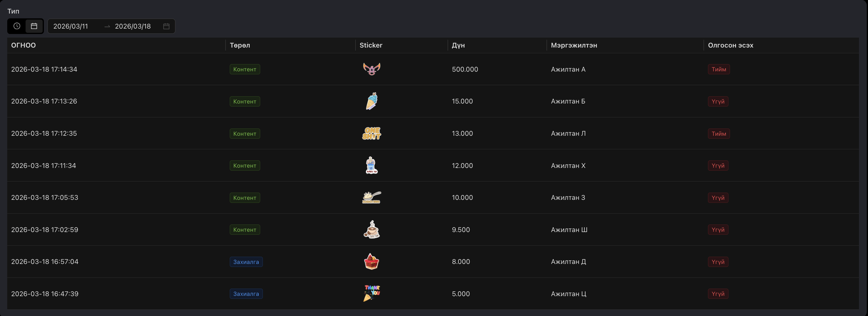The height and width of the screenshot is (316, 868).
Task: Click Контент tag in 500.000 row
Action: [245, 69]
